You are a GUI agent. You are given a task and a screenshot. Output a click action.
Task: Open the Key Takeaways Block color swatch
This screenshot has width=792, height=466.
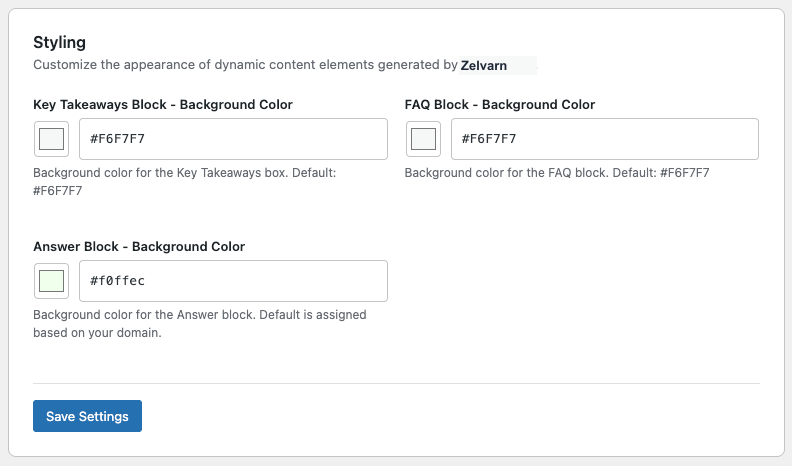coord(52,139)
